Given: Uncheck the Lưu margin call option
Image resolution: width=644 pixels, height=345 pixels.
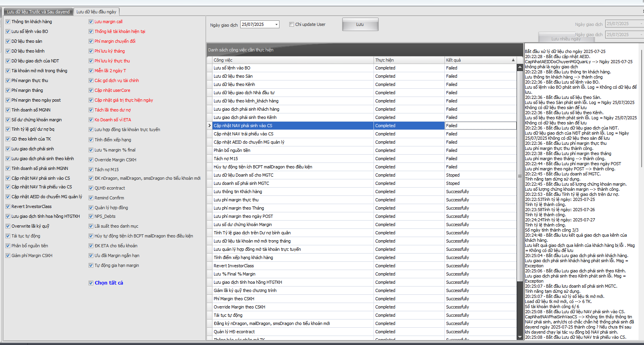Looking at the screenshot, I should [x=91, y=22].
